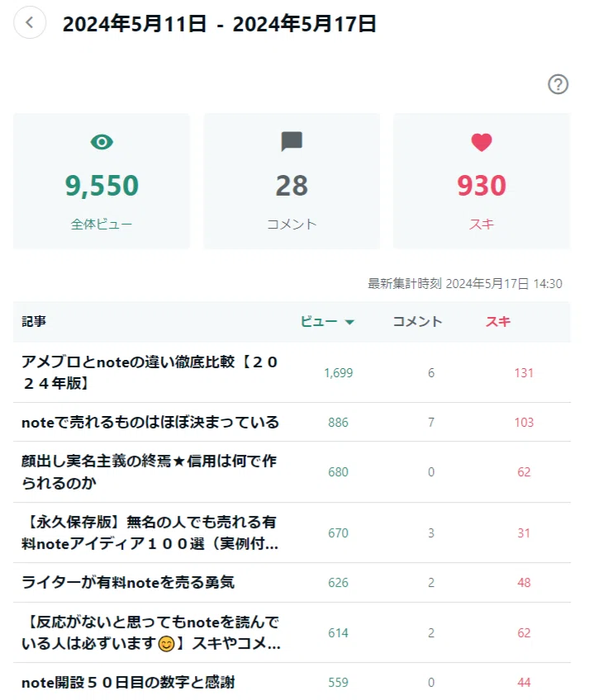Select the 全体ビュー summary card showing 9,550
Screen dimensions: 608x700
[x=102, y=181]
